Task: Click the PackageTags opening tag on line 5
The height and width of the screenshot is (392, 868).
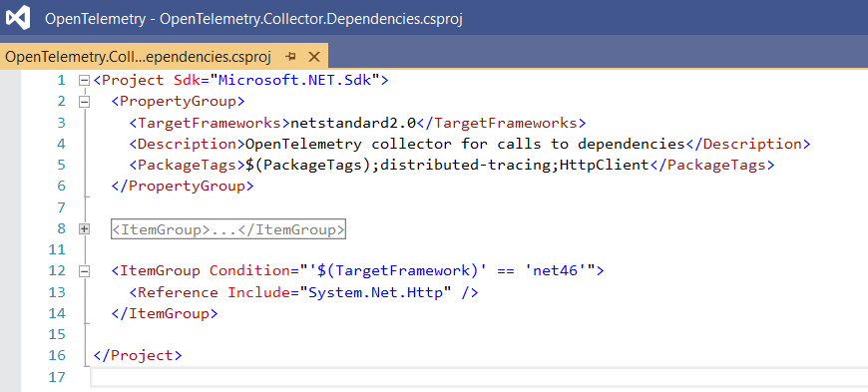Action: (x=188, y=165)
